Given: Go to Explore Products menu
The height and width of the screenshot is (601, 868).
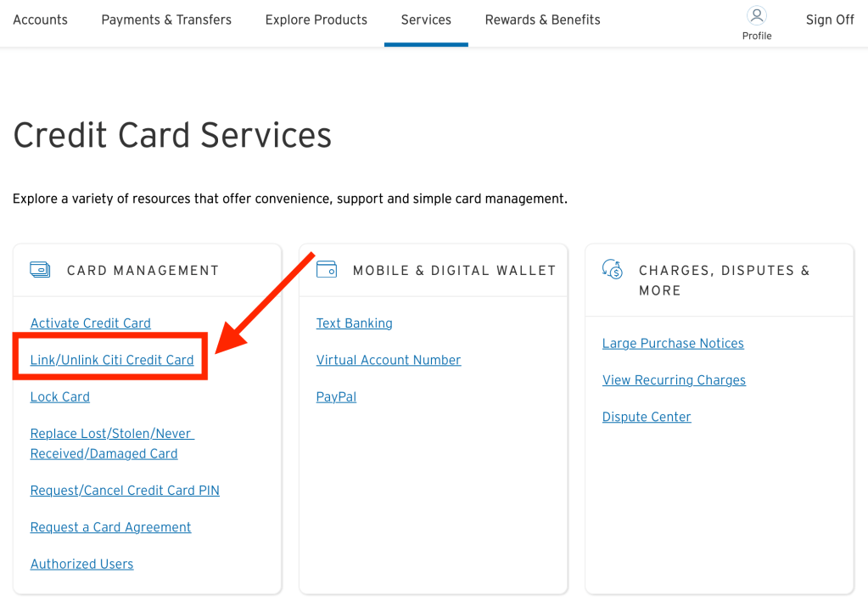Looking at the screenshot, I should pos(316,20).
